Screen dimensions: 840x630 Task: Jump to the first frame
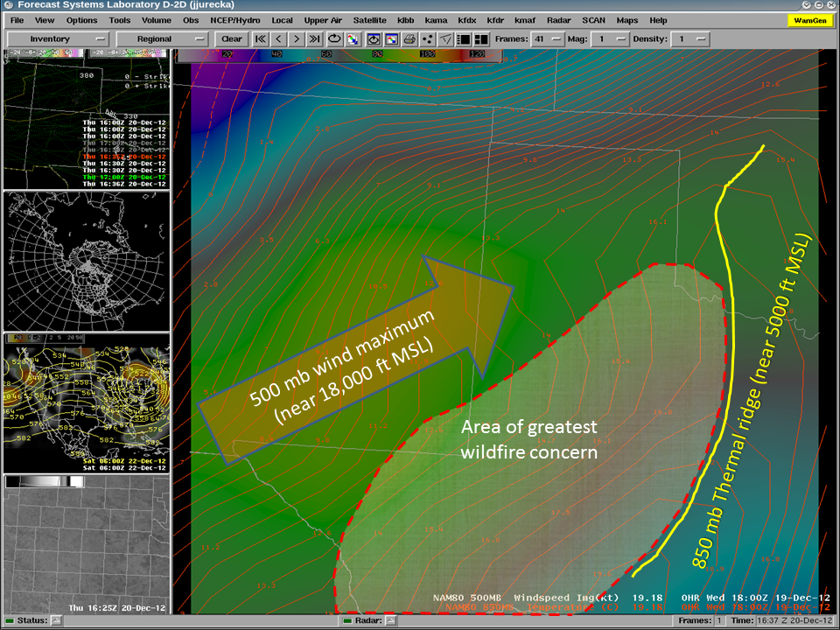261,39
